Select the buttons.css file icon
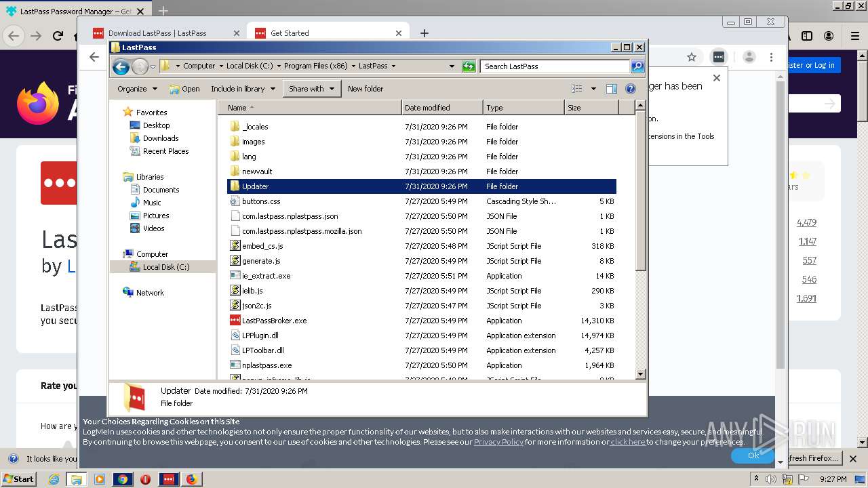 pyautogui.click(x=235, y=201)
